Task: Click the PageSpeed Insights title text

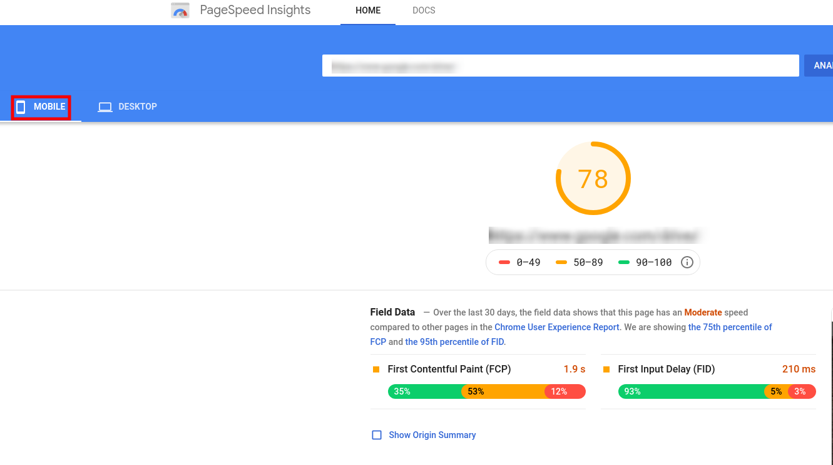Action: [x=255, y=10]
